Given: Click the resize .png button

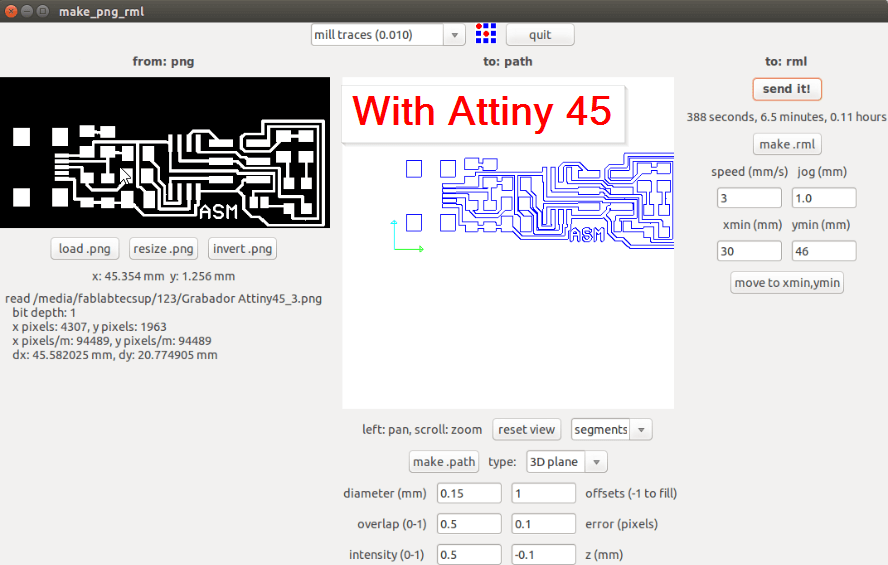Looking at the screenshot, I should pyautogui.click(x=163, y=249).
